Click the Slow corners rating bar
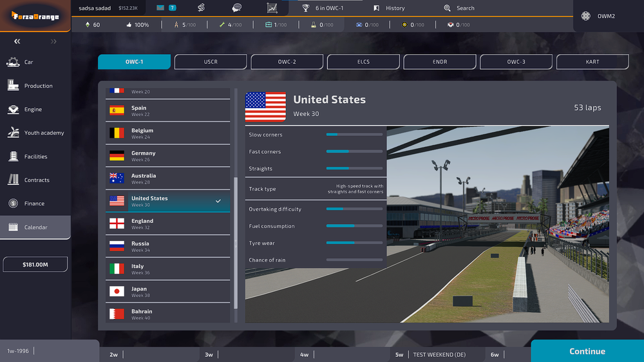The width and height of the screenshot is (644, 362). click(354, 135)
